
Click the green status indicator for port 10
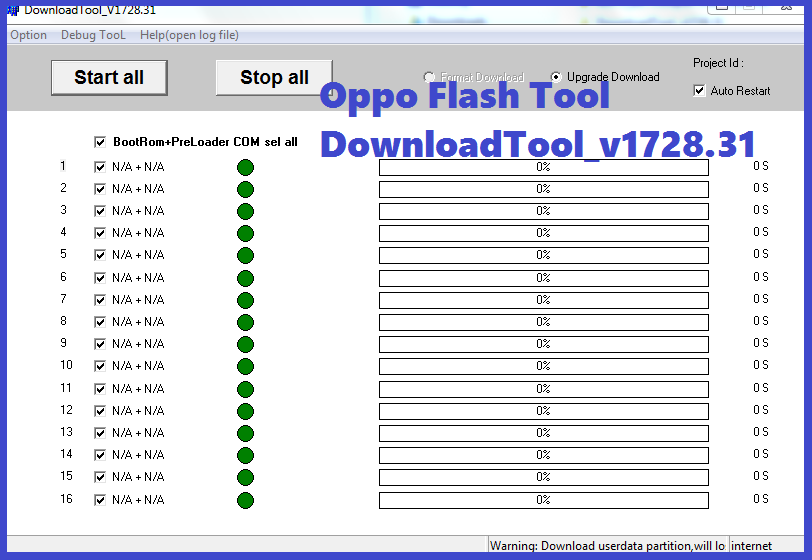pyautogui.click(x=245, y=367)
